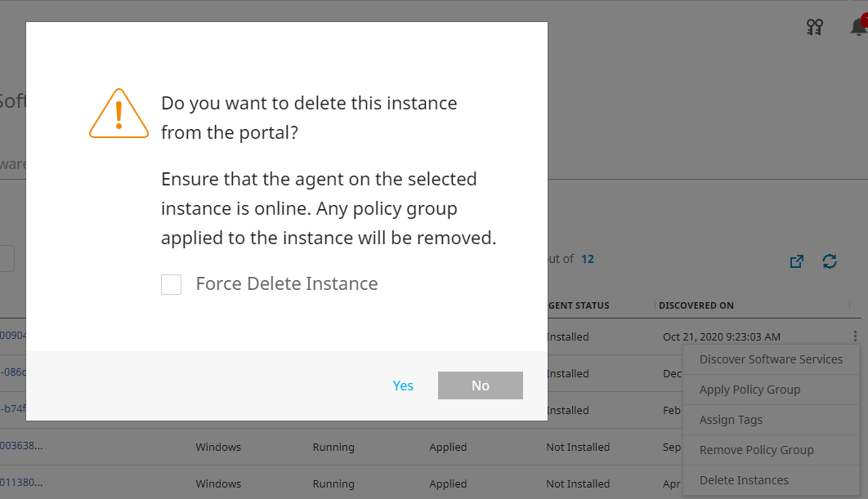Click the three-dot row actions icon
Screen dimensions: 868x499
coord(855,336)
